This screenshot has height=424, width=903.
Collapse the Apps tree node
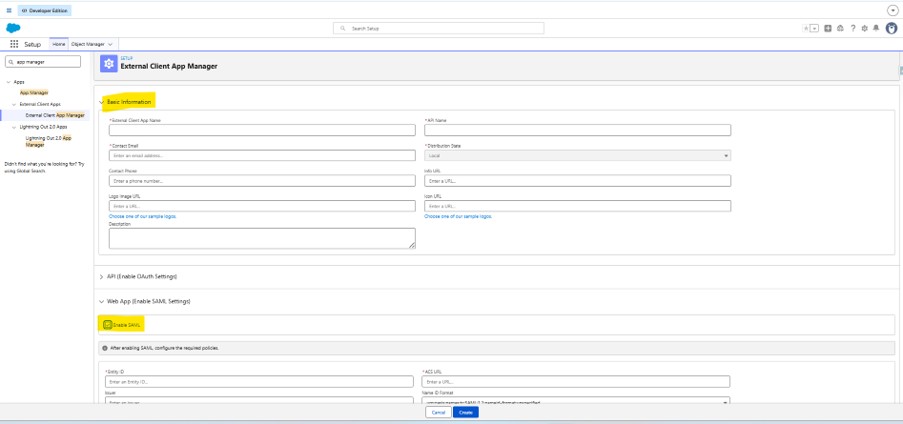[8, 82]
